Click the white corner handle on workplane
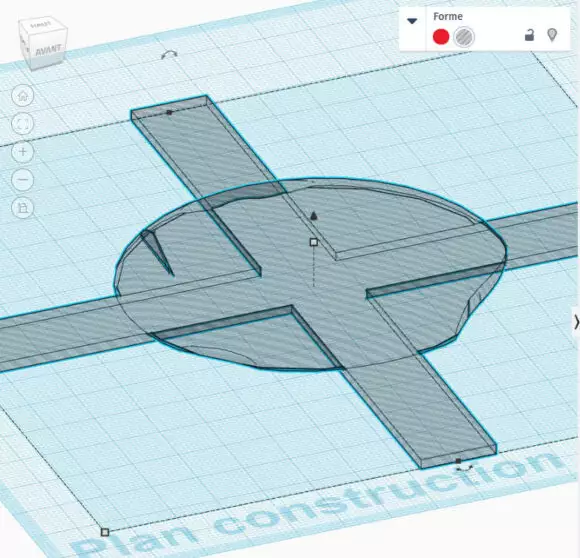580x558 pixels. (105, 532)
